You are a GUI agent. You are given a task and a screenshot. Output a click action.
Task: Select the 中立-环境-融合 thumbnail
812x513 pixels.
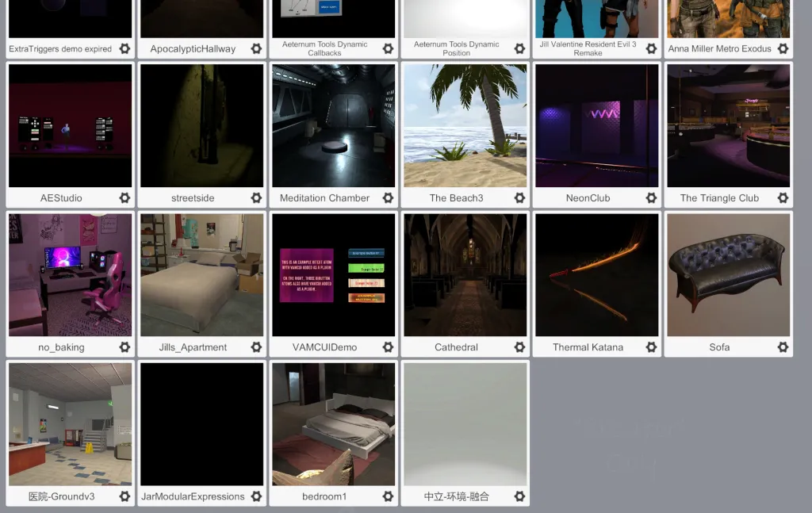[465, 424]
